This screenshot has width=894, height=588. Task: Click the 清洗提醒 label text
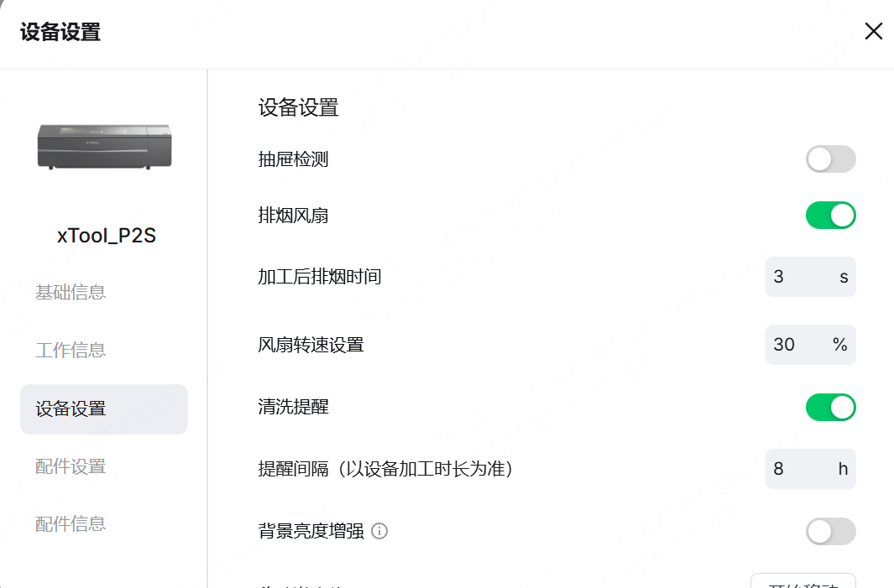pyautogui.click(x=293, y=408)
